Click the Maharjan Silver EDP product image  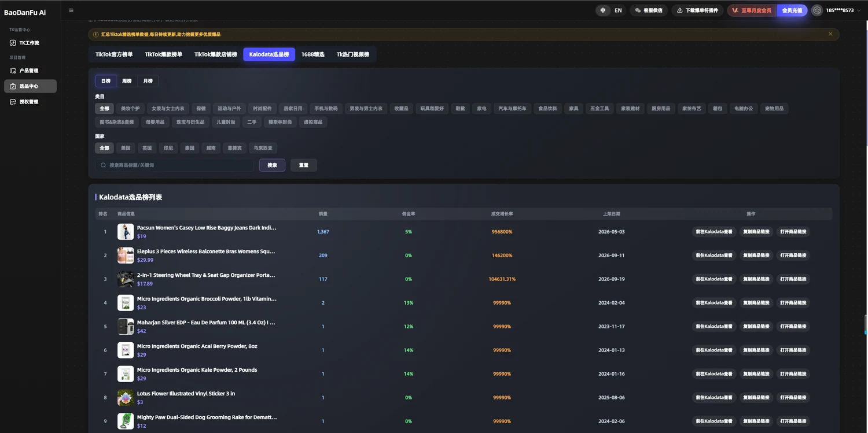tap(126, 327)
